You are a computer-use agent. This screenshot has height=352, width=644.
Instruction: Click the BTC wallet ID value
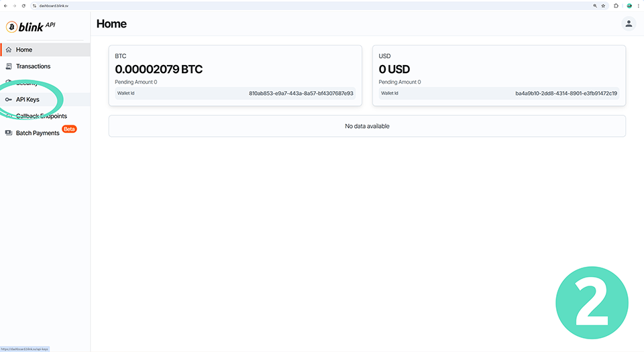coord(301,93)
